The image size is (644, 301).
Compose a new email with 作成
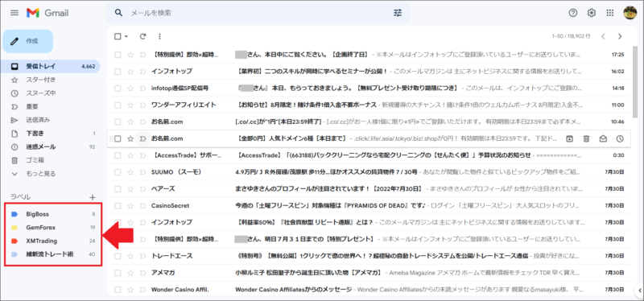pyautogui.click(x=28, y=41)
